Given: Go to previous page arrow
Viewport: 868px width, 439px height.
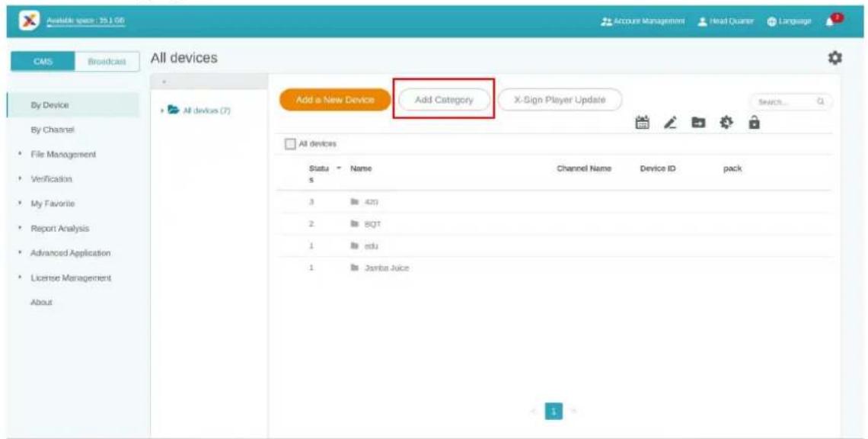Looking at the screenshot, I should click(x=535, y=412).
